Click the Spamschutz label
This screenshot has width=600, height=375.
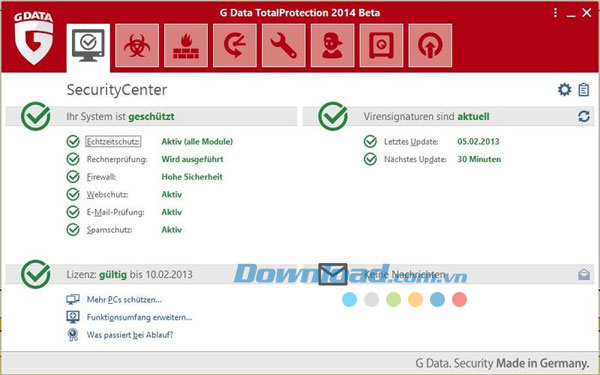[109, 230]
